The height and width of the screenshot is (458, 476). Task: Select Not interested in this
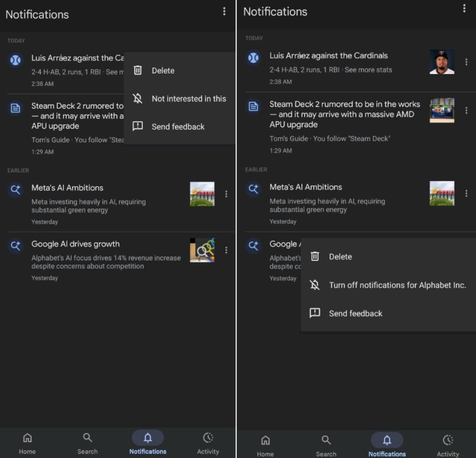(x=189, y=98)
